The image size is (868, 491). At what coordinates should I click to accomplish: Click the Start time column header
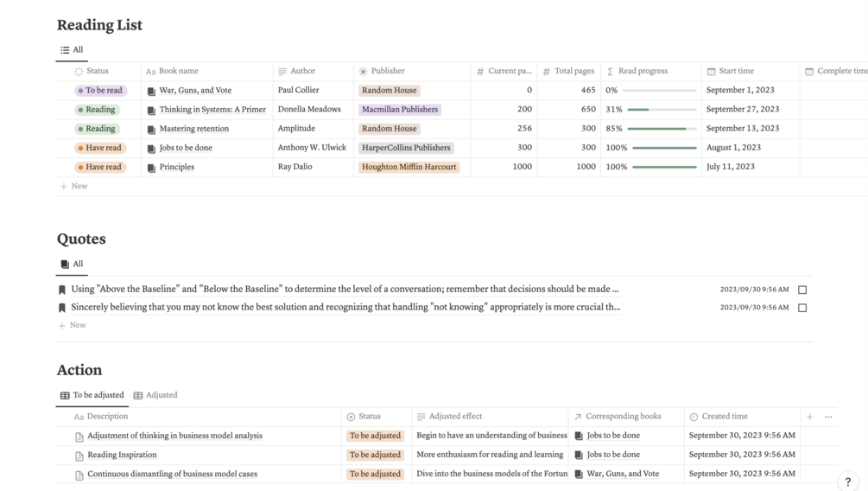point(735,71)
